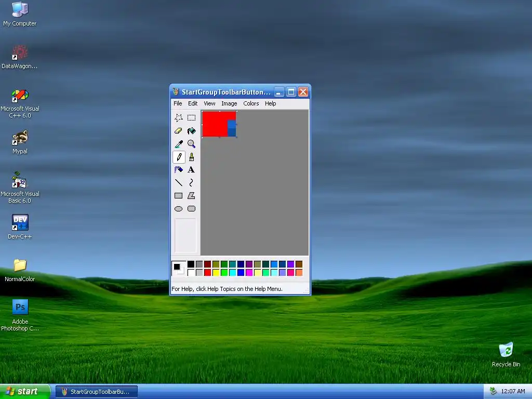Image resolution: width=532 pixels, height=399 pixels.
Task: Choose the brown palette swatch
Action: 299,264
